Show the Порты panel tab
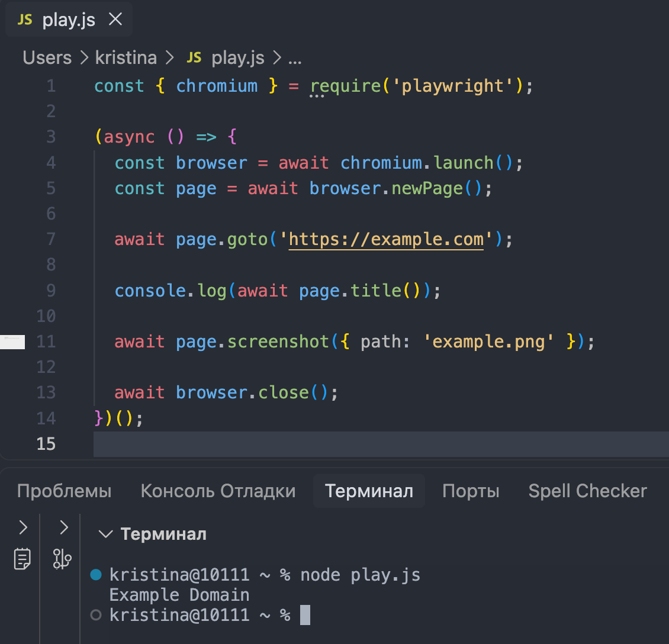 point(471,491)
